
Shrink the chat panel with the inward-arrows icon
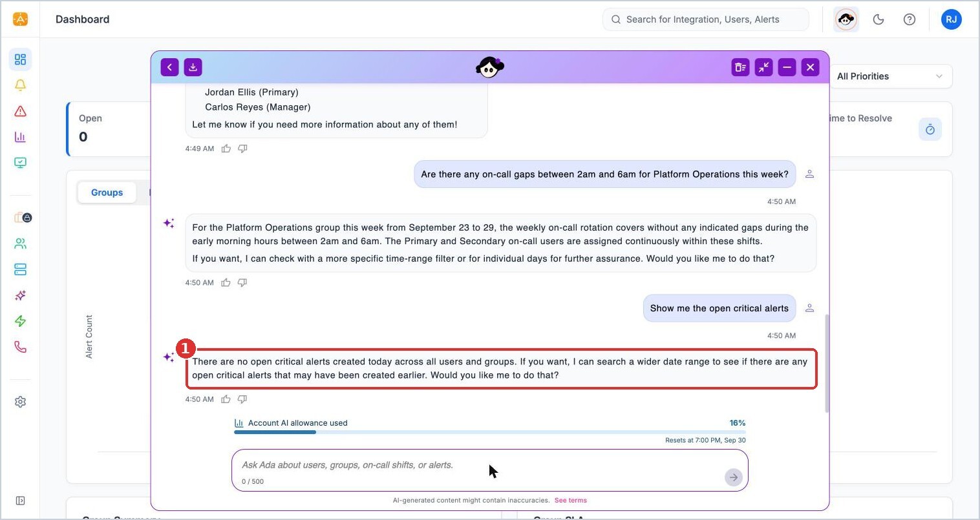click(x=764, y=67)
